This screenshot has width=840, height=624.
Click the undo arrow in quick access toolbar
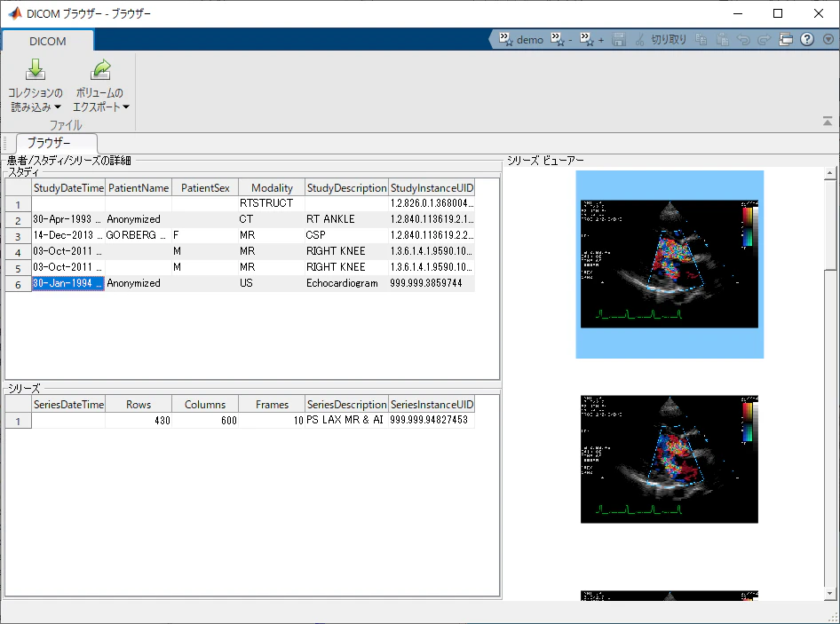743,40
